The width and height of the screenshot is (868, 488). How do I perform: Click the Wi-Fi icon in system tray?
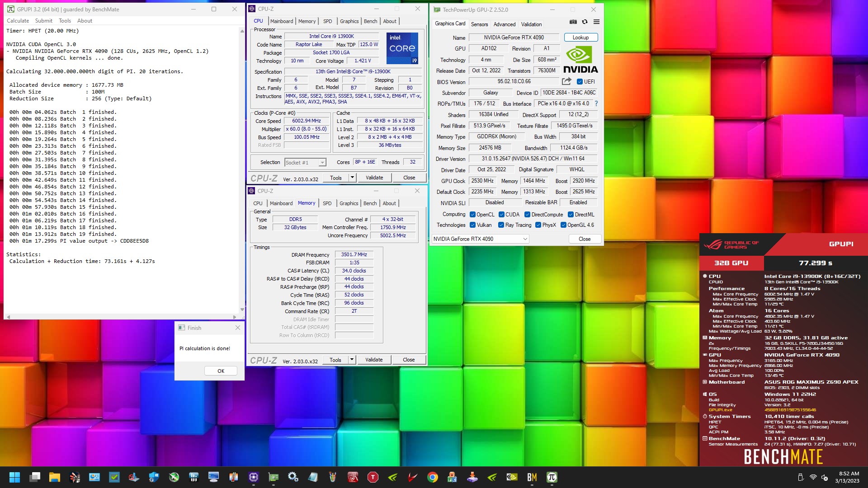813,477
